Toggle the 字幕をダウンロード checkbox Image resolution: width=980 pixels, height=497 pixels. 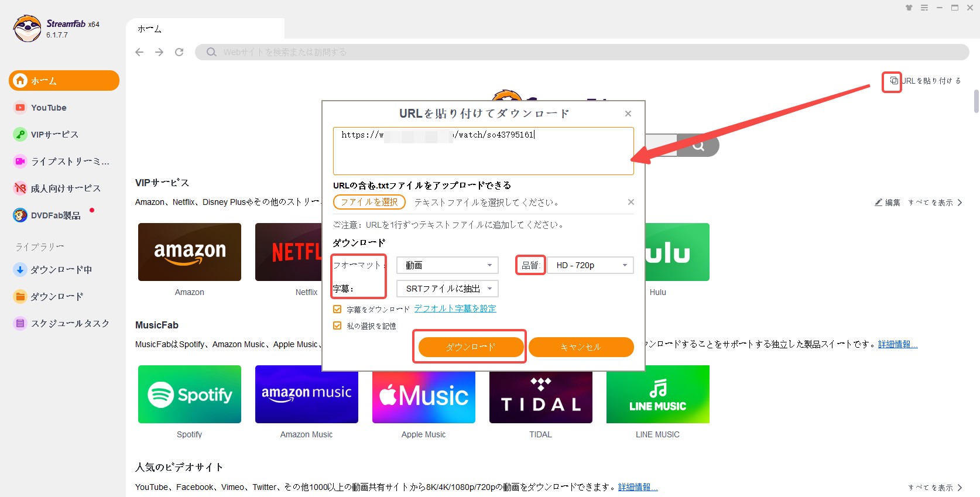click(x=337, y=309)
